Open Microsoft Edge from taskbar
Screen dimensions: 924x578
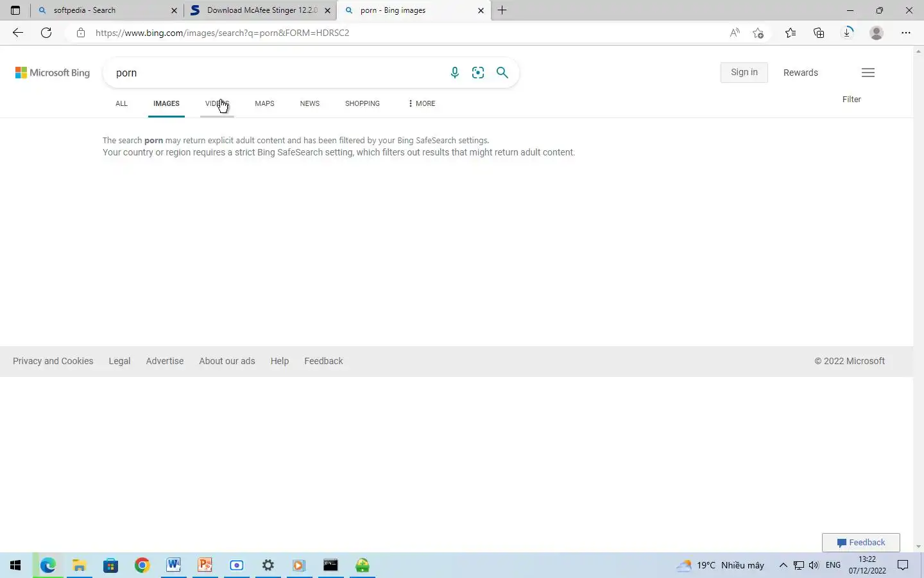48,565
